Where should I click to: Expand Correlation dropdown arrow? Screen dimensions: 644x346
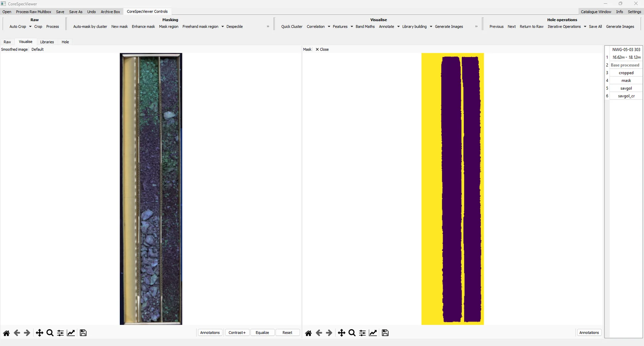click(329, 26)
